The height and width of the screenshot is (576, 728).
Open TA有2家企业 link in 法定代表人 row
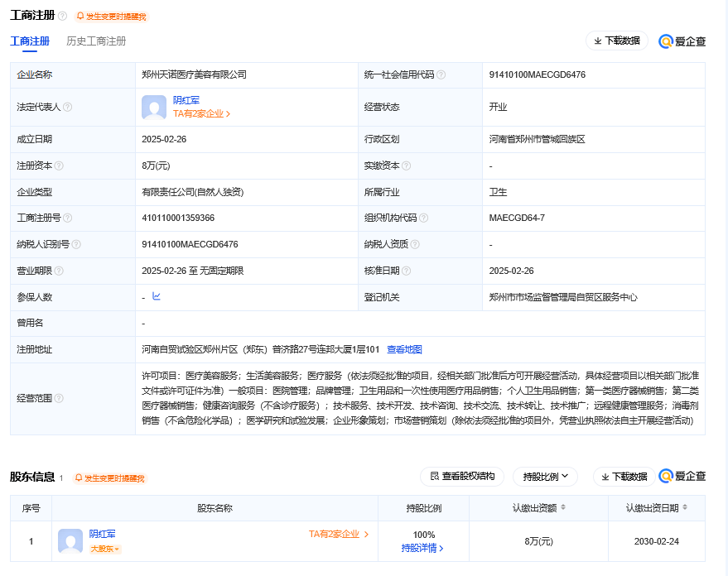pyautogui.click(x=201, y=113)
